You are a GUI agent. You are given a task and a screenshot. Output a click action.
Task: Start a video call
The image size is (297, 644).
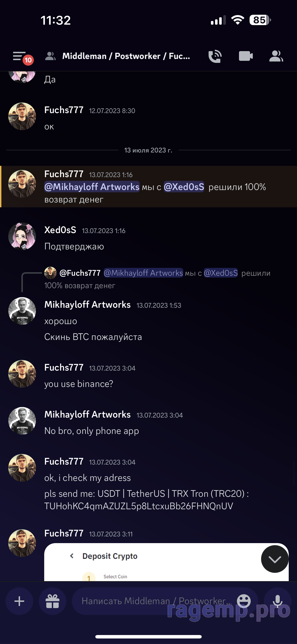pyautogui.click(x=246, y=56)
